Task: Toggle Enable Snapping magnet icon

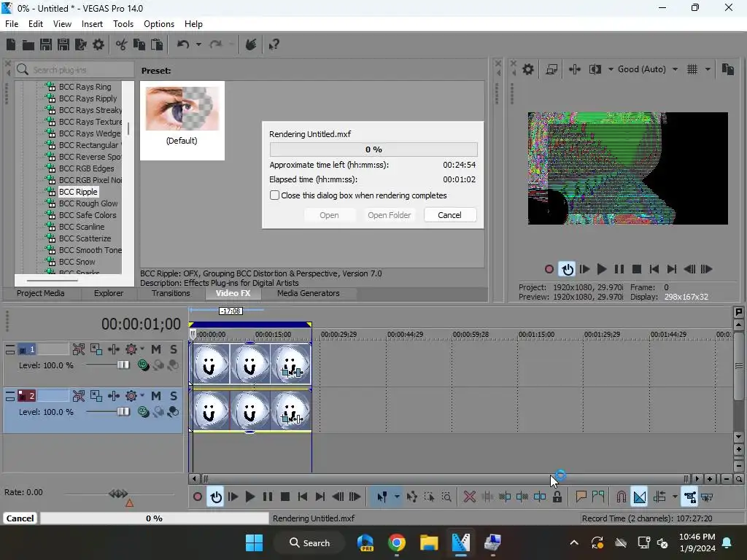Action: (622, 497)
